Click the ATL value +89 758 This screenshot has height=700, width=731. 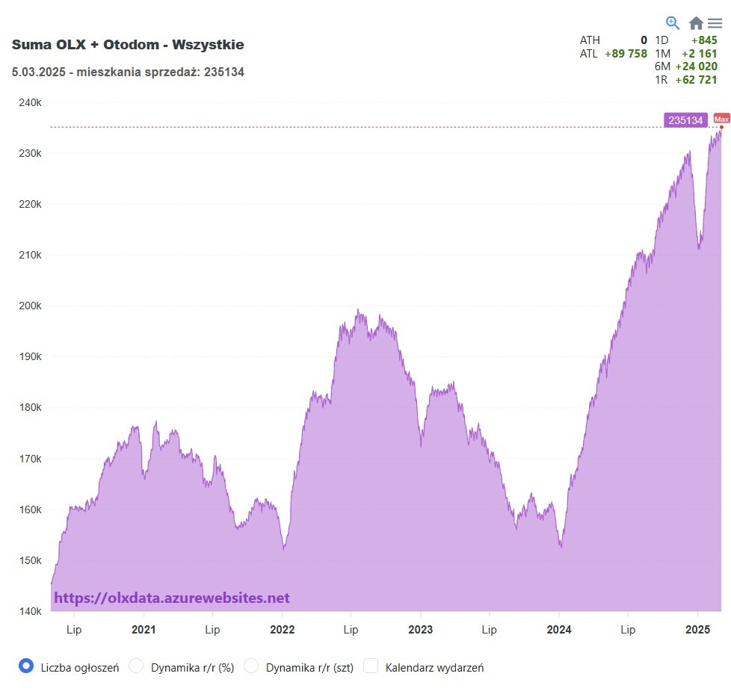point(626,54)
